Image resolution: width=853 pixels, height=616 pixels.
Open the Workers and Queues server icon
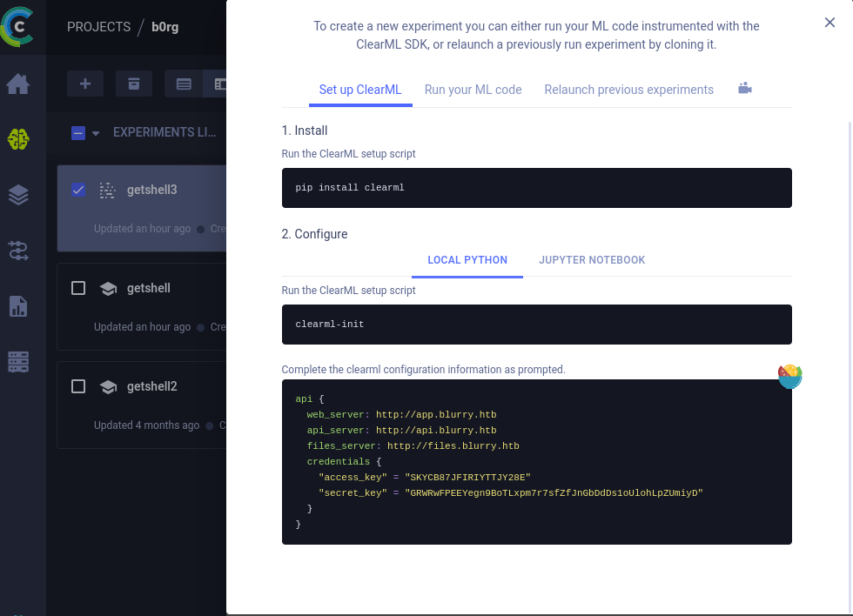point(18,362)
